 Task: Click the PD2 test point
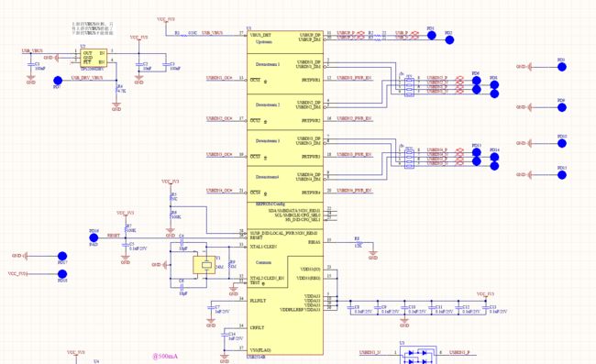click(449, 39)
